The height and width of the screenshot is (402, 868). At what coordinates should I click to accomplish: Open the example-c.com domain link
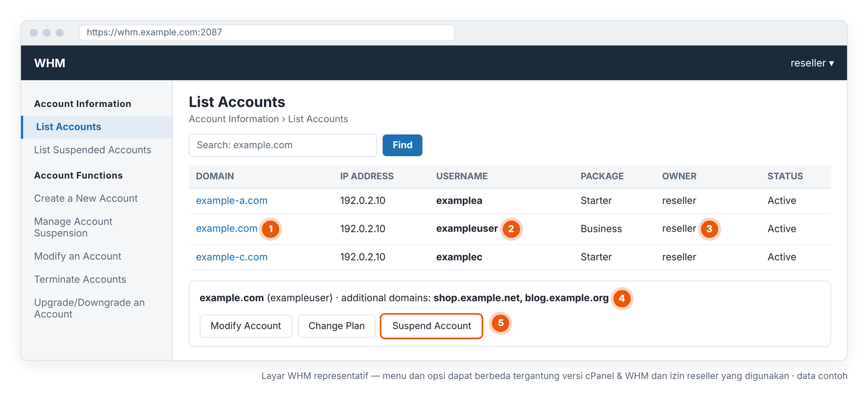click(x=232, y=257)
